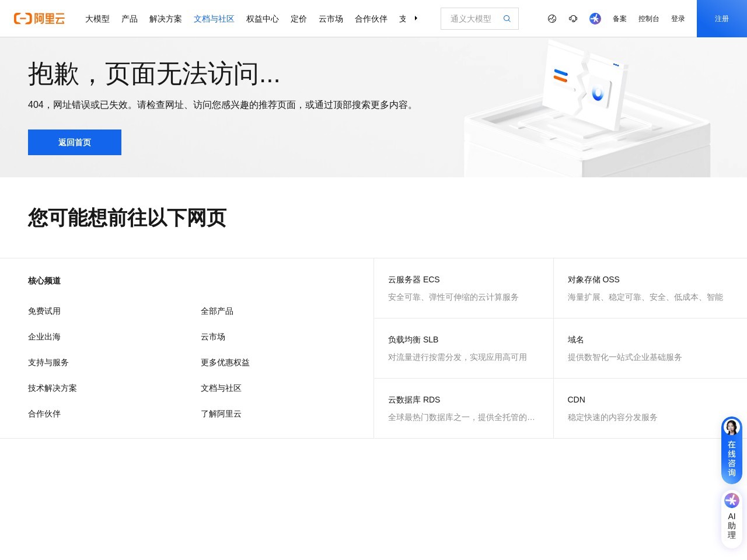
Task: Open the CDN card
Action: tap(650, 408)
